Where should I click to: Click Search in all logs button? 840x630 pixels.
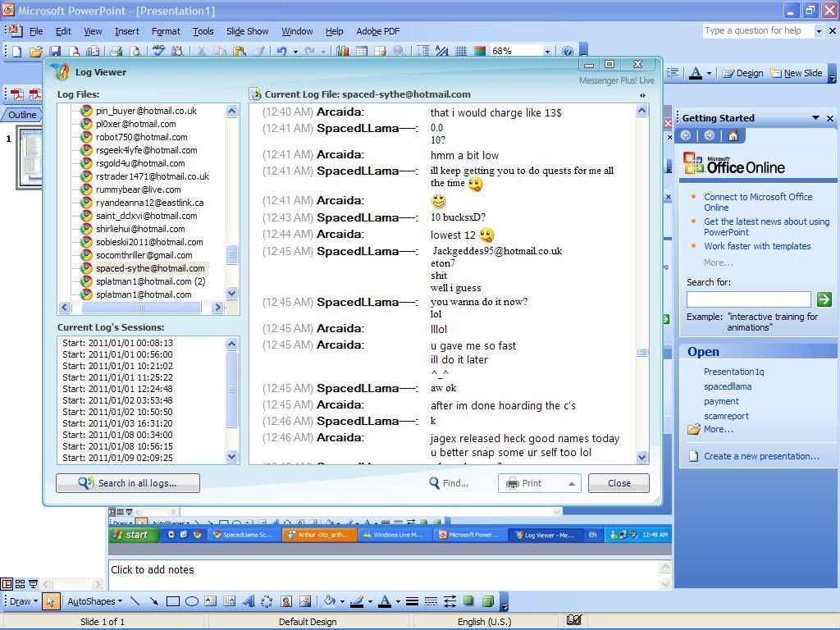pyautogui.click(x=128, y=483)
